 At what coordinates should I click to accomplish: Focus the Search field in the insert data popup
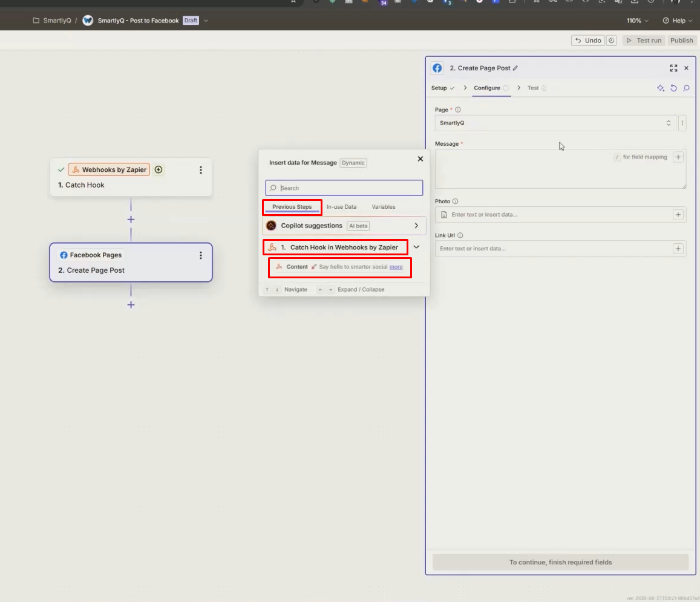pos(344,188)
